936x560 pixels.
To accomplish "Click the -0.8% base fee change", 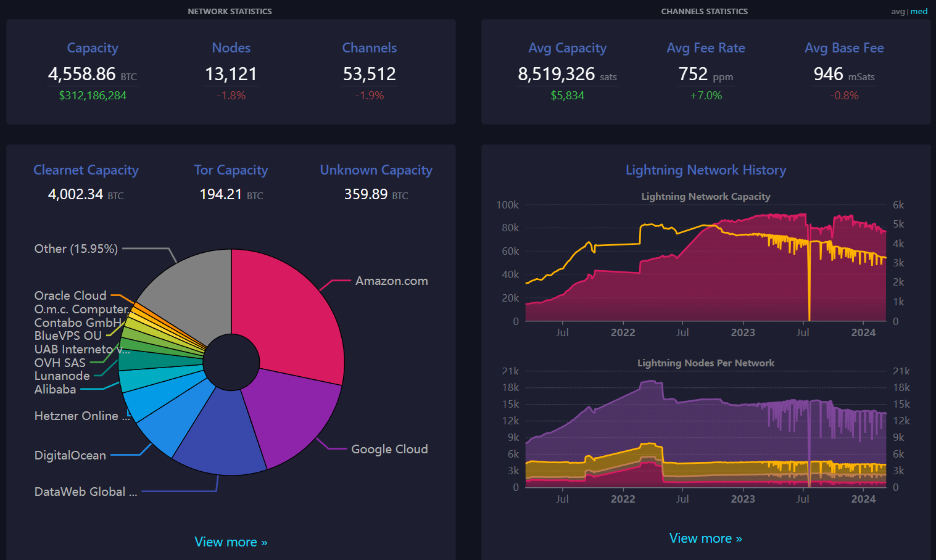I will point(844,96).
